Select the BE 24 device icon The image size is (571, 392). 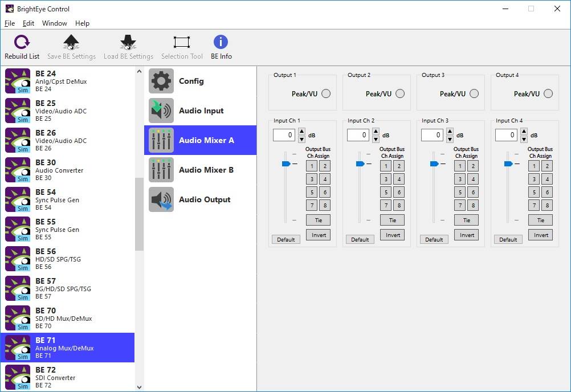[18, 81]
